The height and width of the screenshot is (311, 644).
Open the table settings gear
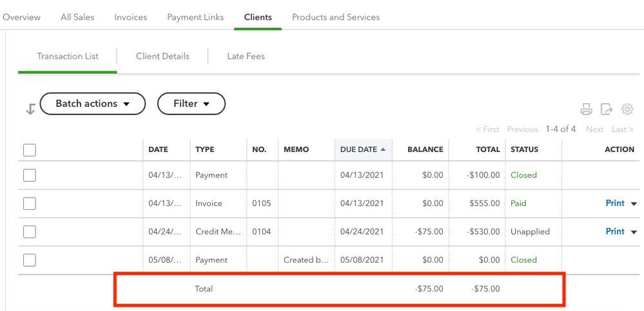(x=627, y=109)
